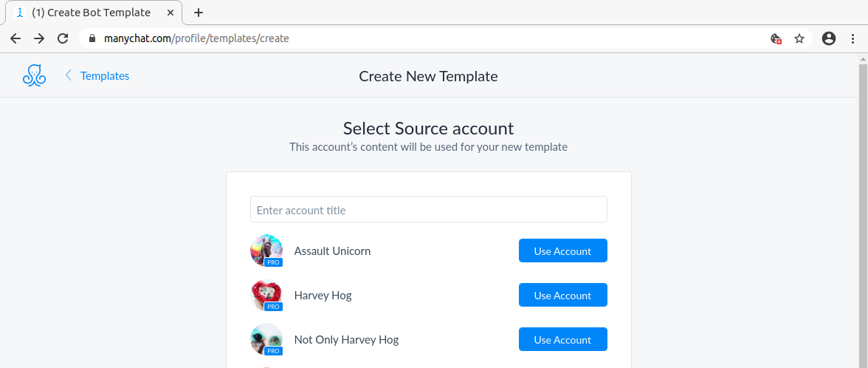The image size is (868, 368).
Task: Click the Harvey Hog account name
Action: click(x=323, y=296)
